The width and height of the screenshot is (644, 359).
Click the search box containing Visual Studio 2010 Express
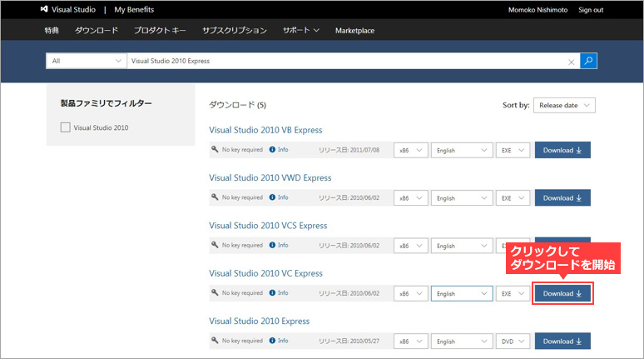[354, 61]
